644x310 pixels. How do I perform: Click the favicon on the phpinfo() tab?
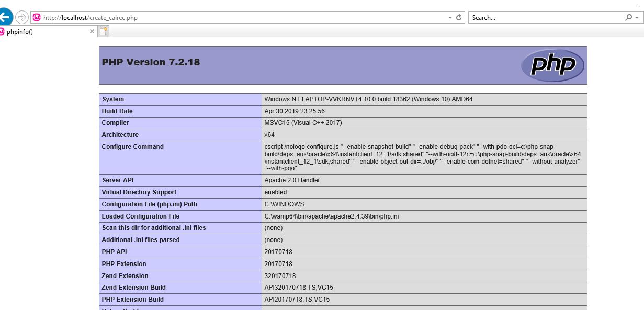[2, 31]
